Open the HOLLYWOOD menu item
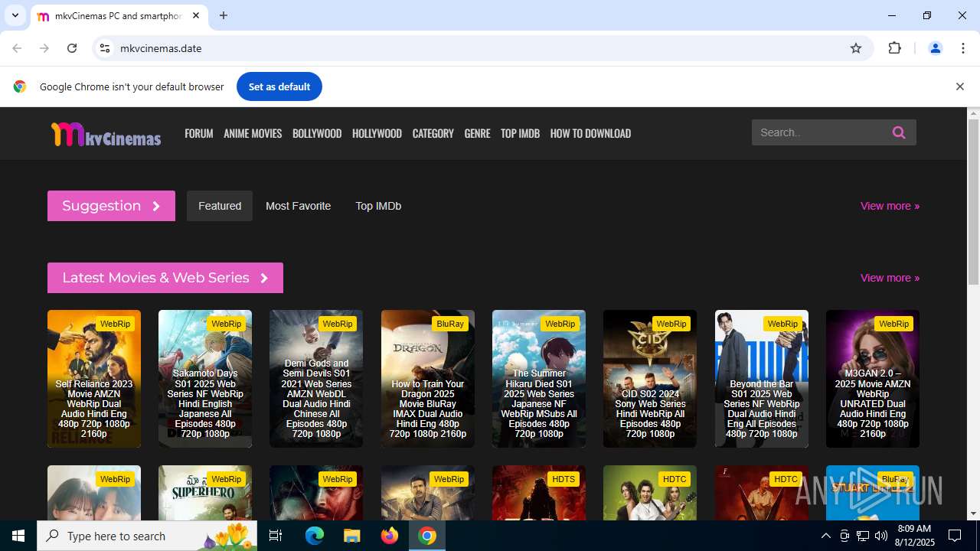Image resolution: width=980 pixels, height=551 pixels. [x=377, y=133]
